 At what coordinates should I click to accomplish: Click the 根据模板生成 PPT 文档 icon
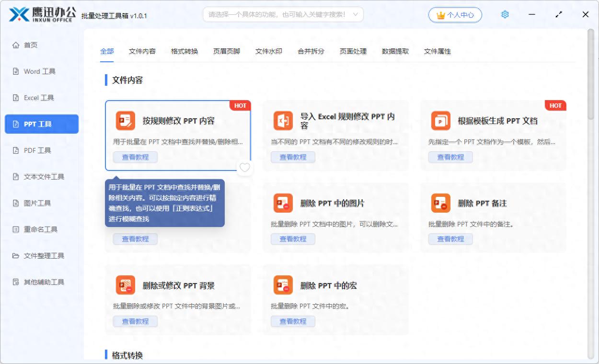[x=440, y=121]
